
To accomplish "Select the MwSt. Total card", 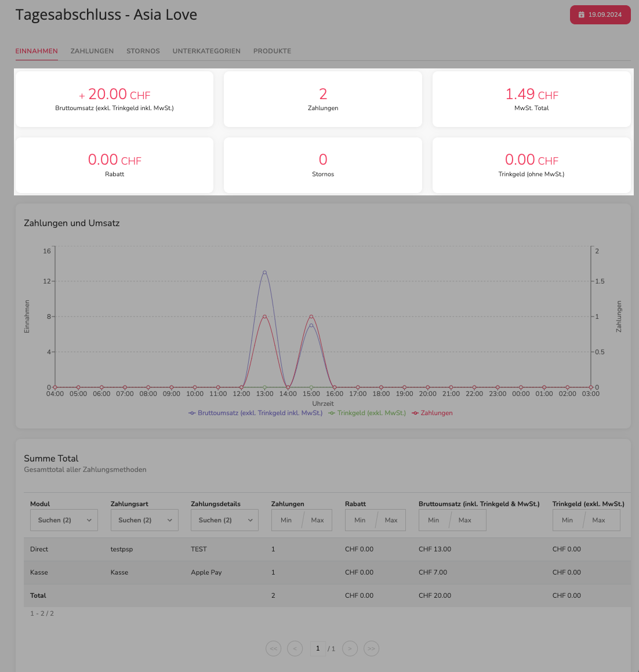I will 531,99.
